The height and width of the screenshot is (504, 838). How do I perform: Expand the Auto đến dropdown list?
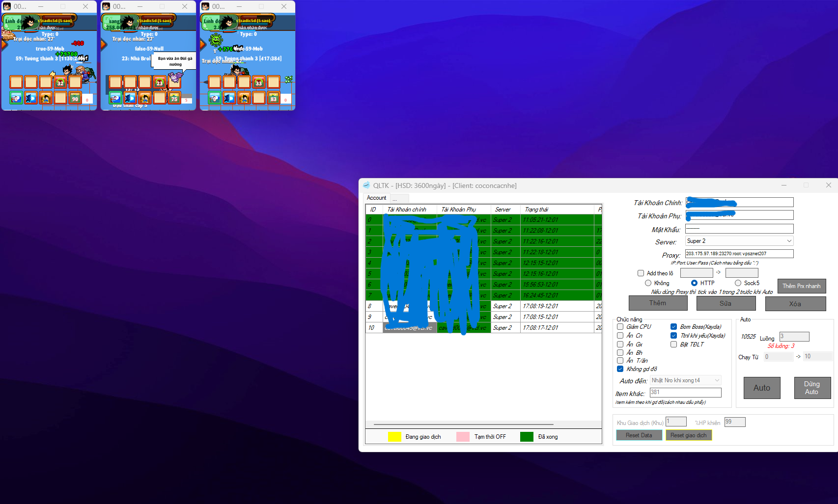coord(686,380)
